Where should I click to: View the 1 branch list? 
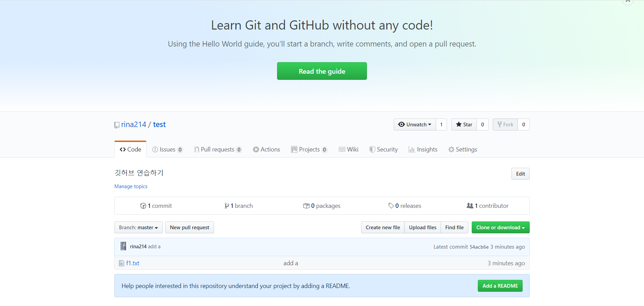239,206
